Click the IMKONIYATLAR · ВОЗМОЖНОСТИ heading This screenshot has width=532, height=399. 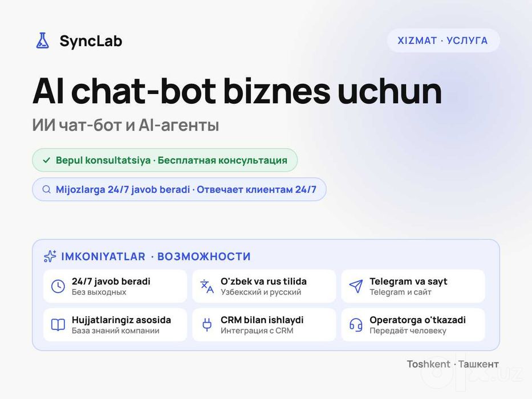pos(156,256)
